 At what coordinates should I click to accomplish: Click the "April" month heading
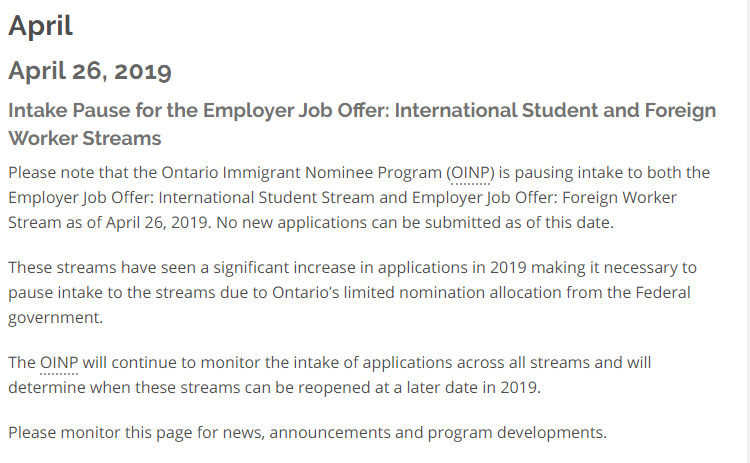(41, 26)
